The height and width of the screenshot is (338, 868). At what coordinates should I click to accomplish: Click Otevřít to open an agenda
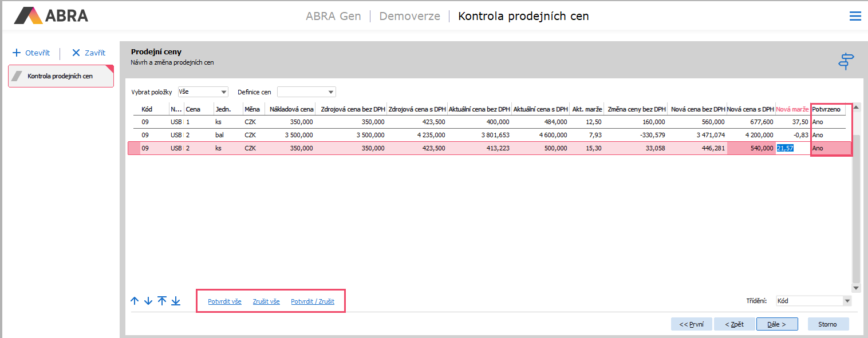click(31, 53)
